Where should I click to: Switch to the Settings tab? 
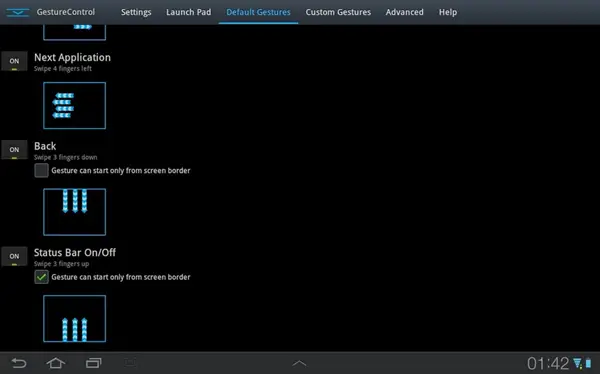pos(136,12)
